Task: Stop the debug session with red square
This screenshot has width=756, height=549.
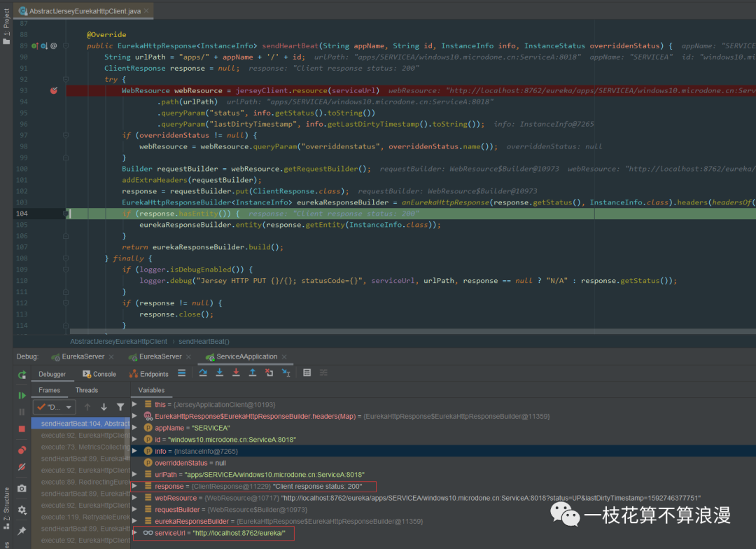Action: (22, 429)
